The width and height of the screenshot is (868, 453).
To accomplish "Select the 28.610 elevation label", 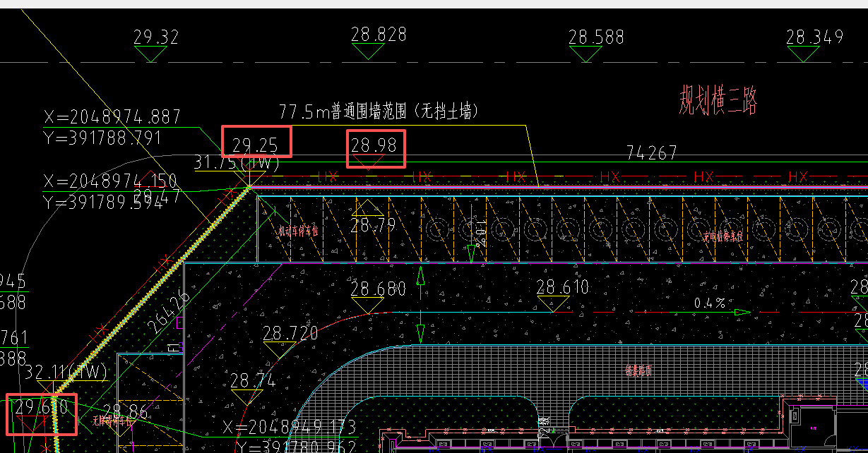I will (563, 286).
